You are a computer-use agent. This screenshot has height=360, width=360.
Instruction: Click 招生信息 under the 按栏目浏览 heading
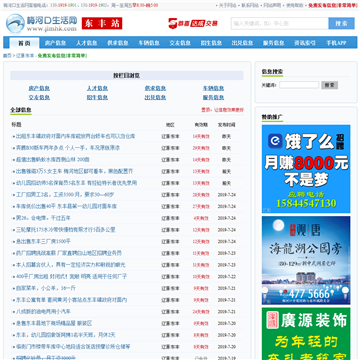coord(97,97)
